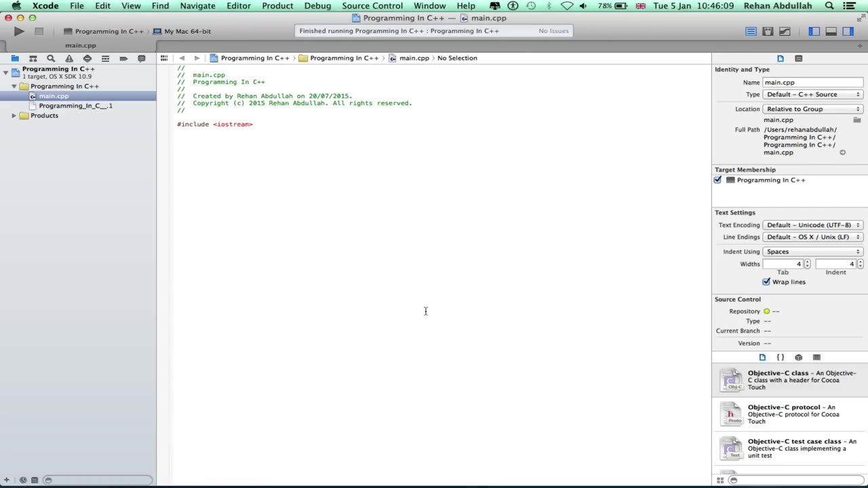Go forward in editor history
Image resolution: width=868 pixels, height=488 pixels.
coord(197,58)
